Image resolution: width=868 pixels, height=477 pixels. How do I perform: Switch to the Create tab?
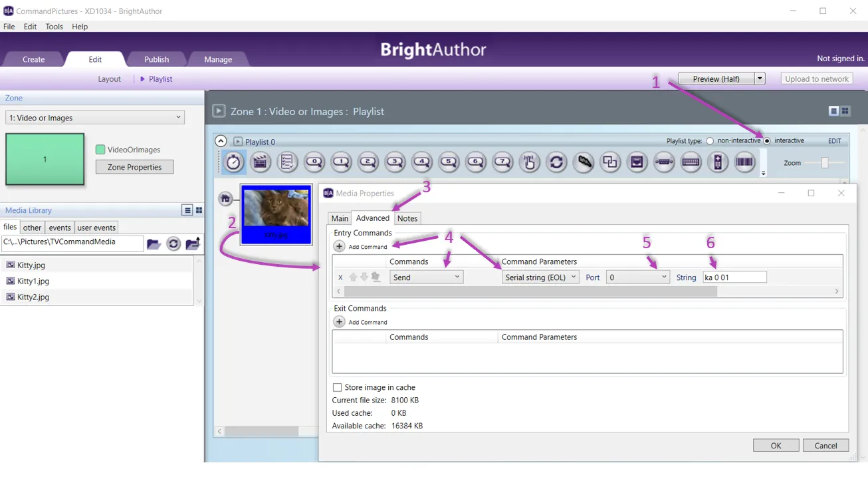pyautogui.click(x=33, y=59)
